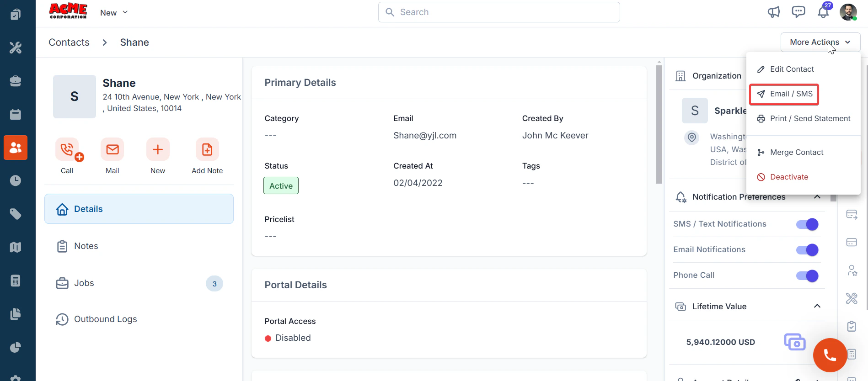Image resolution: width=868 pixels, height=381 pixels.
Task: Click the Lifetime Value money icon
Action: click(x=795, y=342)
